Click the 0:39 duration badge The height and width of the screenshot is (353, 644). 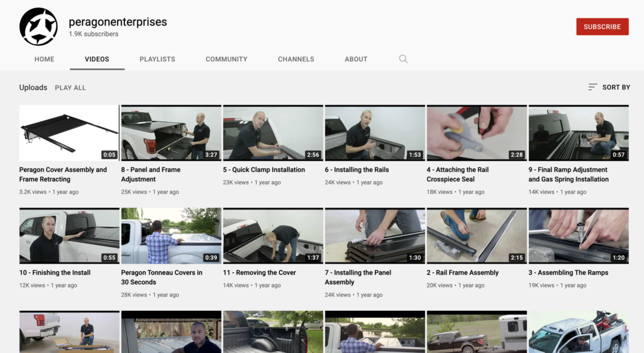coord(211,257)
